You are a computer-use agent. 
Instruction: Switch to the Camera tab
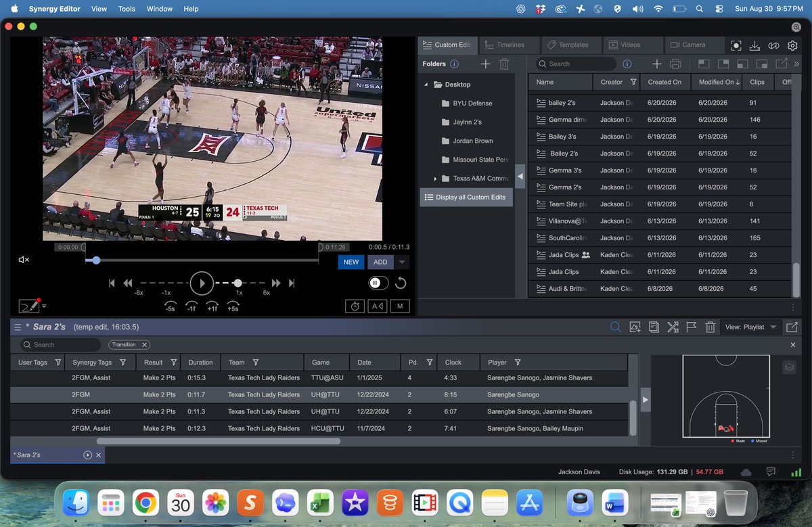(x=695, y=45)
